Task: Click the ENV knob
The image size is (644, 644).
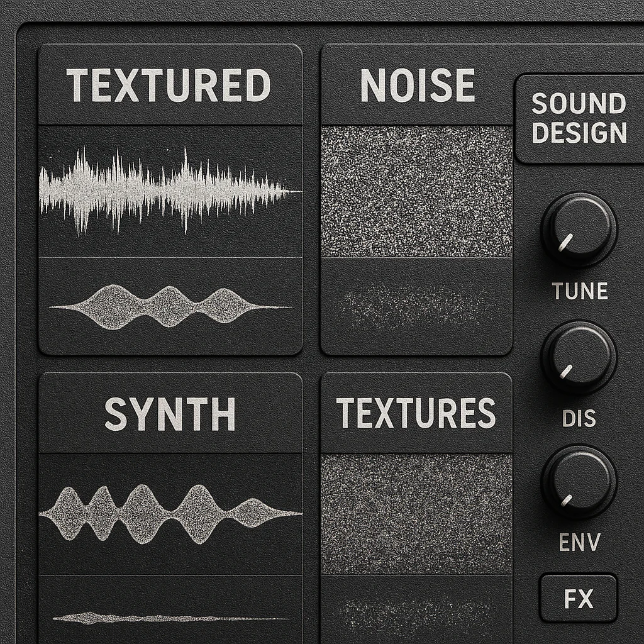Action: pos(579,483)
